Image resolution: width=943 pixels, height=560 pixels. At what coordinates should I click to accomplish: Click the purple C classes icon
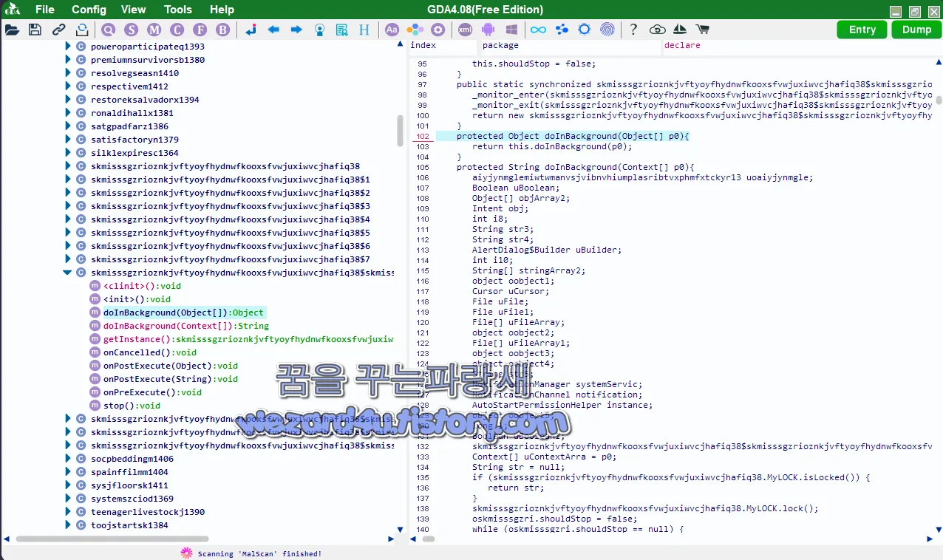177,30
